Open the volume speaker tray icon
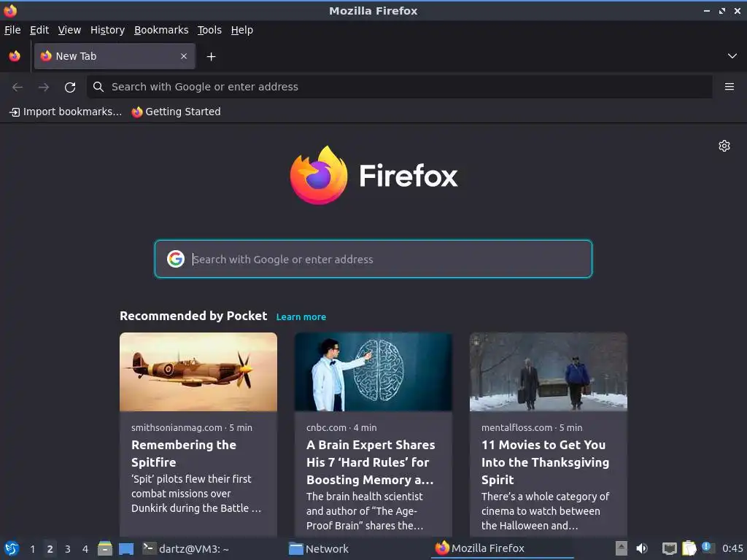The height and width of the screenshot is (560, 747). point(642,548)
